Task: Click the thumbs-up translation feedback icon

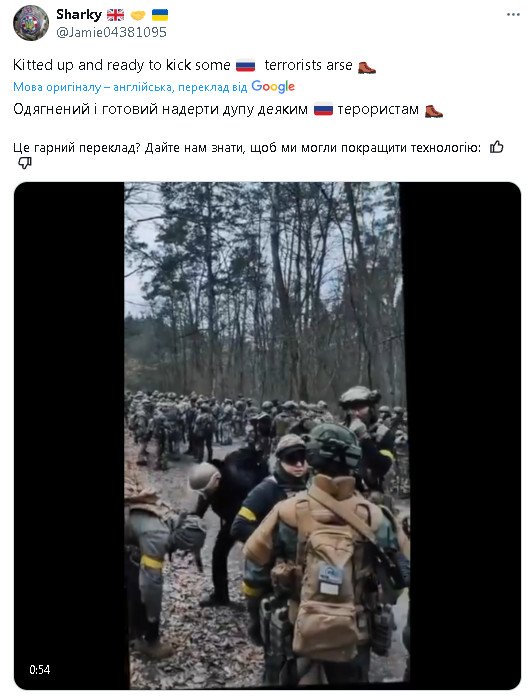Action: 496,147
